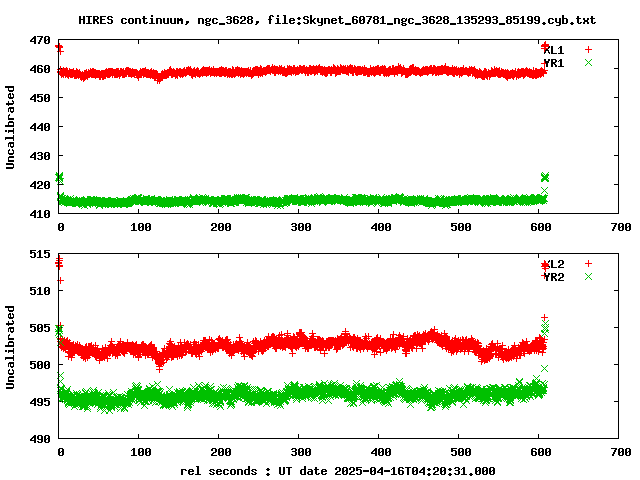This screenshot has height=480, width=640.
Task: Click the 410 tick label on top plot
Action: pyautogui.click(x=40, y=213)
